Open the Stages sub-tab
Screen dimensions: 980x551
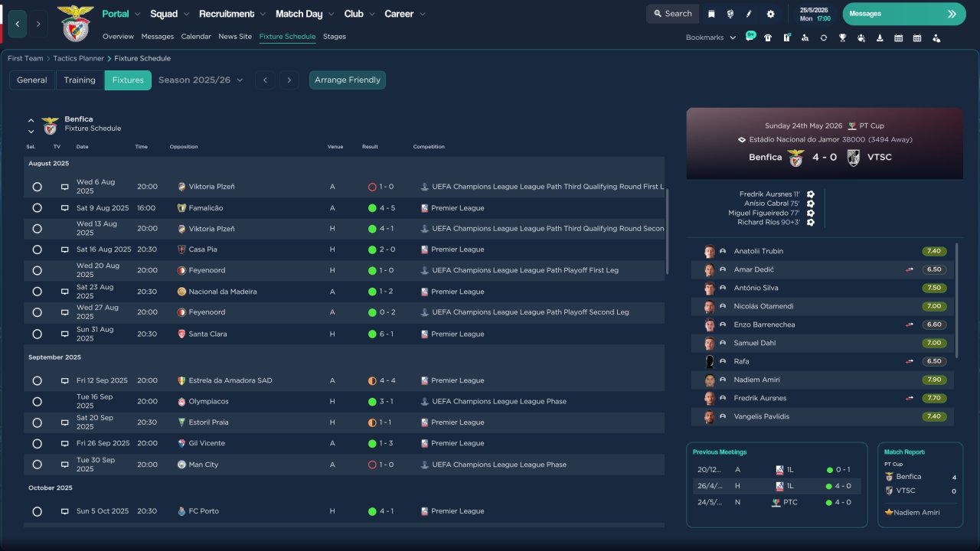click(335, 37)
